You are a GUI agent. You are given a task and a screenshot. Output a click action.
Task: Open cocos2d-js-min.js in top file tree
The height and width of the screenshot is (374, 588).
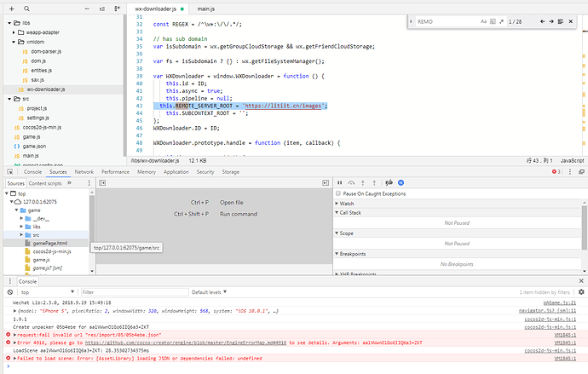[42, 128]
